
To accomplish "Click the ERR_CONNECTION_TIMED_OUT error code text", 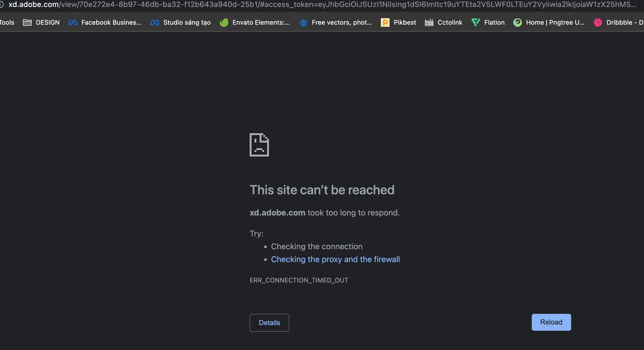I will [299, 280].
